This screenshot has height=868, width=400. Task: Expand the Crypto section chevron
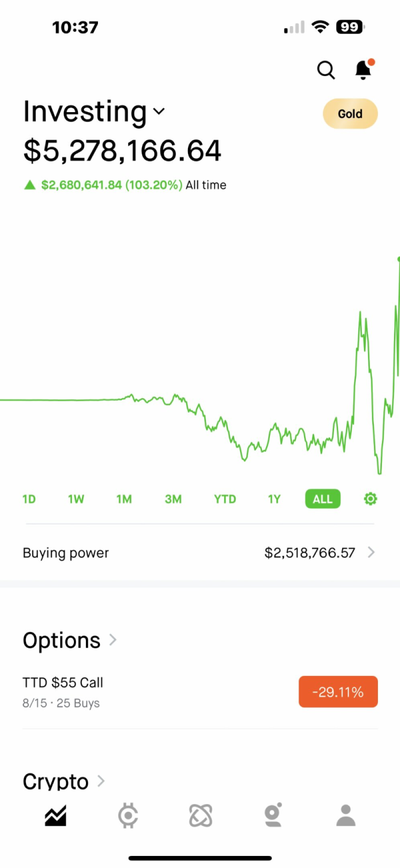click(x=101, y=780)
